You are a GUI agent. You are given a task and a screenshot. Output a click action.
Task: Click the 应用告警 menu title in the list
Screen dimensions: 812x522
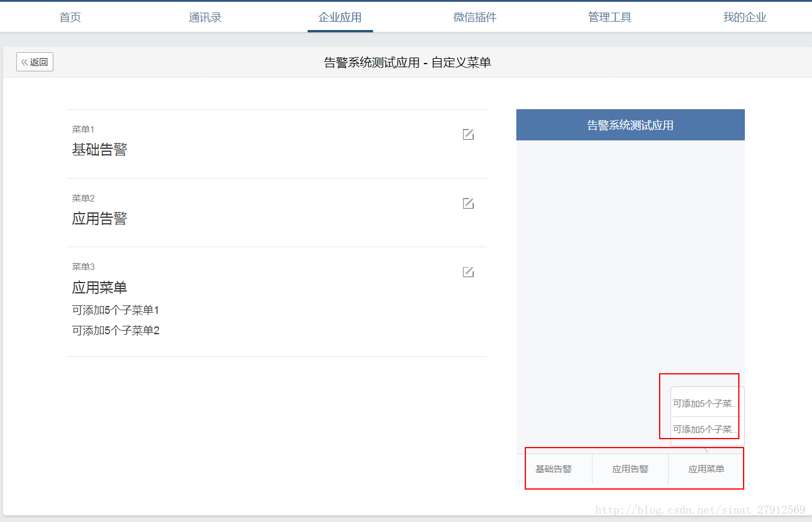[100, 218]
